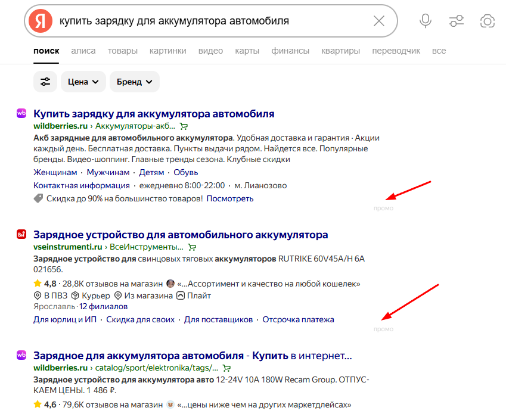Show all services via все tab

click(x=439, y=51)
